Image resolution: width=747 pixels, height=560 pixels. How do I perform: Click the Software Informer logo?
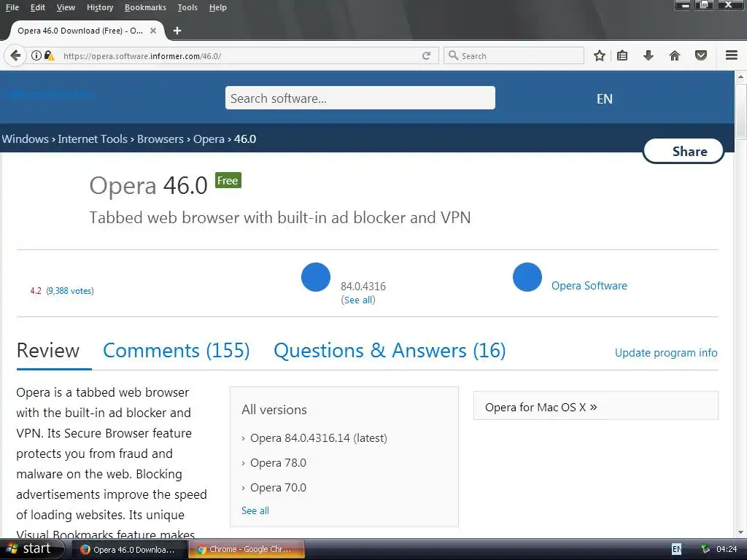47,95
